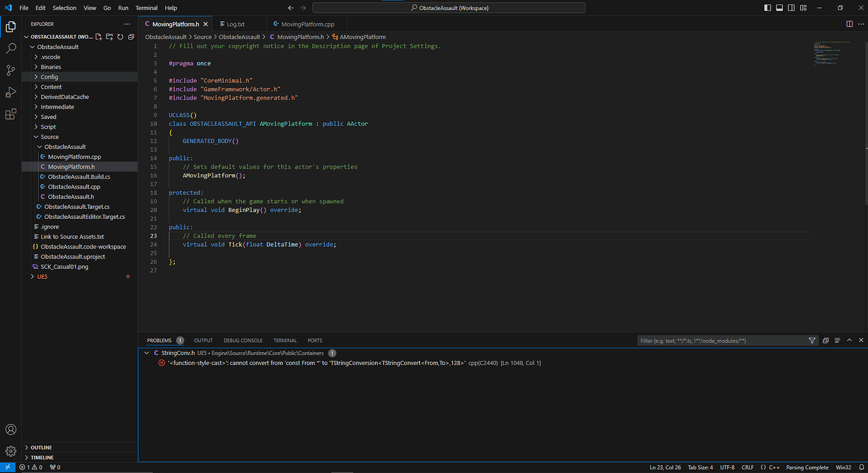The image size is (868, 473).
Task: Split the editor to the right
Action: tap(849, 24)
